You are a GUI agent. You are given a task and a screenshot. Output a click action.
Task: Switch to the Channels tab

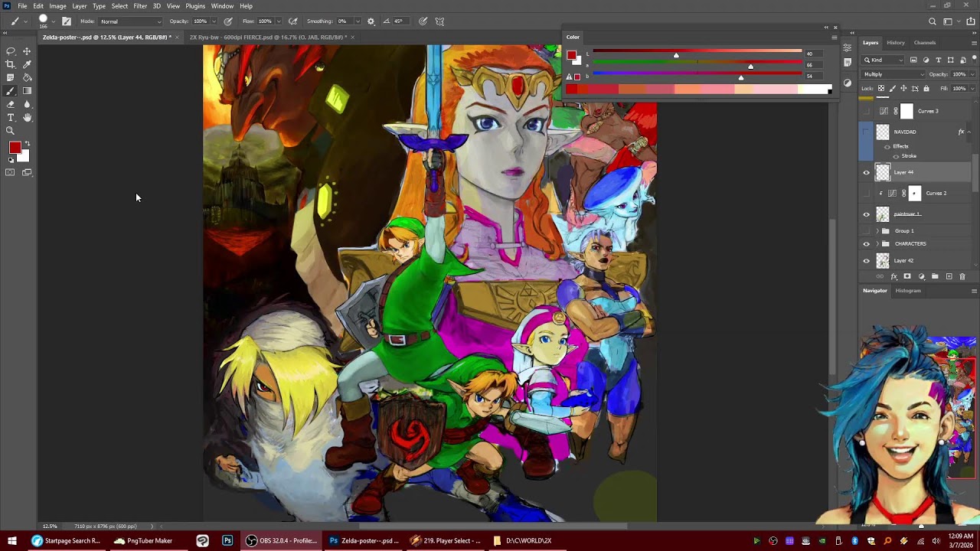(925, 43)
